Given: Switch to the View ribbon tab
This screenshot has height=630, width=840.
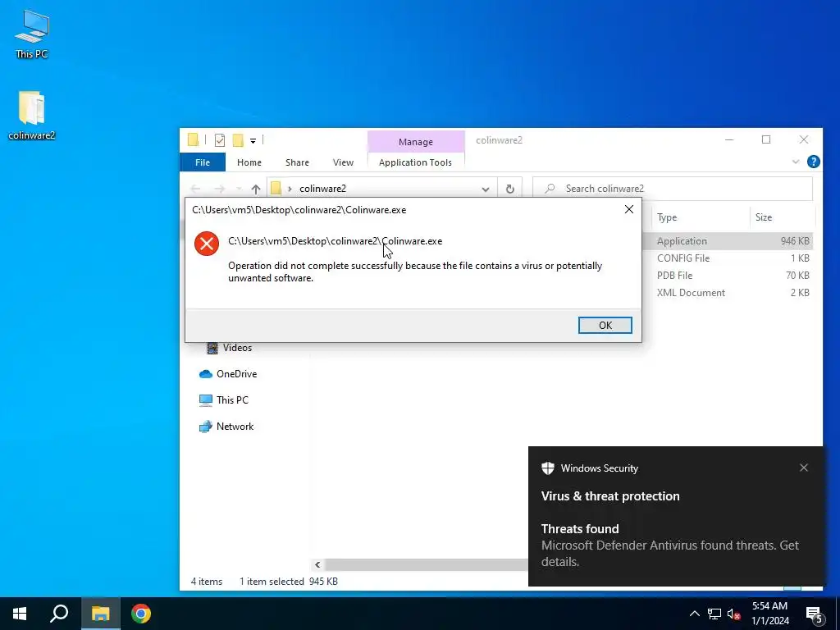Looking at the screenshot, I should [343, 162].
